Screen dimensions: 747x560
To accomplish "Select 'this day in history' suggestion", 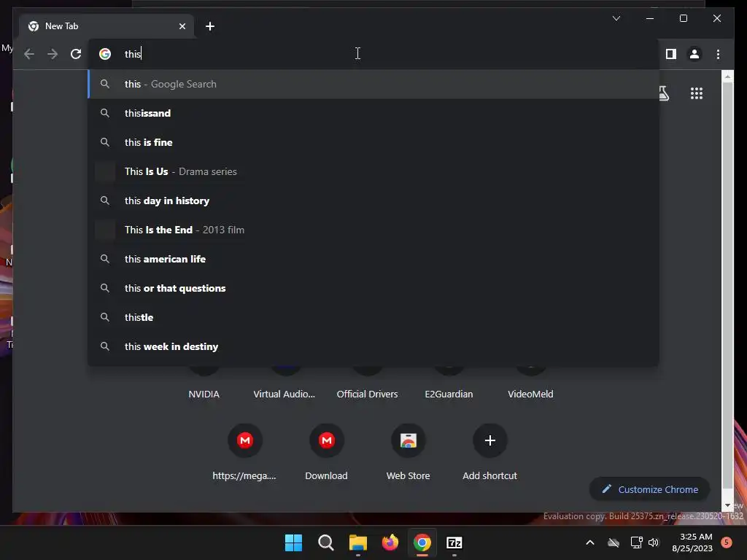I will [x=373, y=201].
